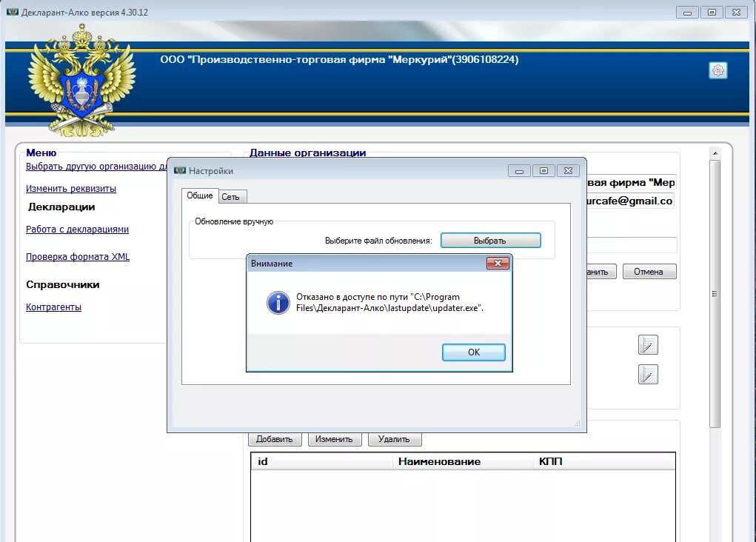Minimize the Настройки window
The height and width of the screenshot is (542, 756).
pyautogui.click(x=519, y=171)
